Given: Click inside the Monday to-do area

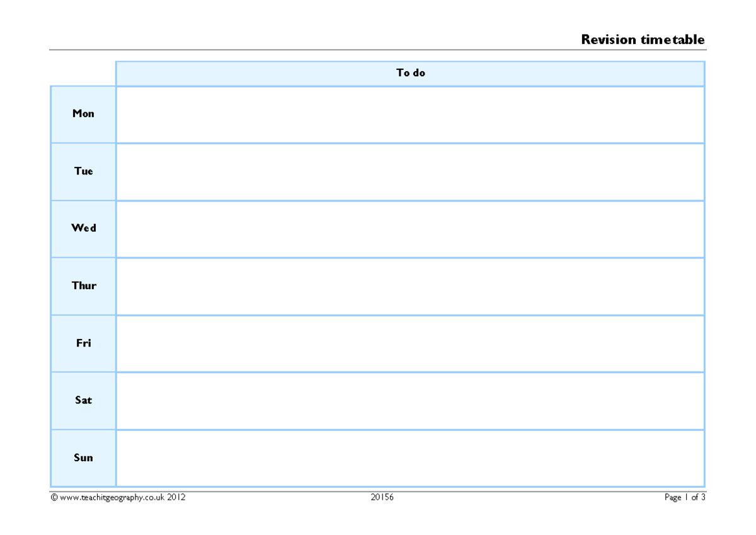Looking at the screenshot, I should (x=409, y=113).
